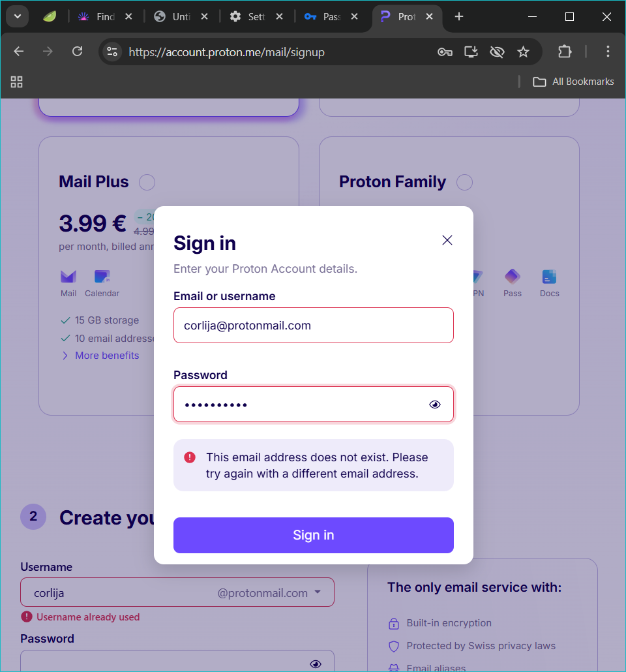Reveal password in Sign in dialog
This screenshot has width=626, height=672.
435,405
